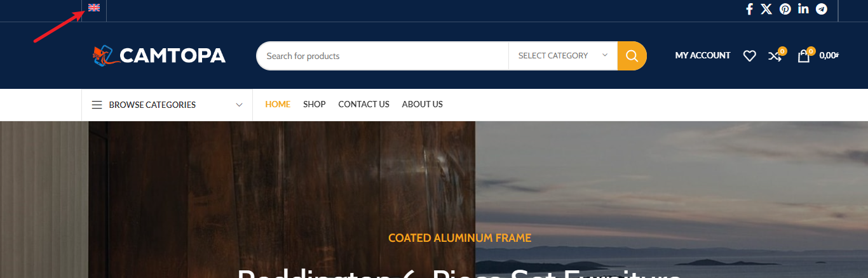Open the Pinterest social link
Screen dimensions: 868x278
[x=785, y=9]
